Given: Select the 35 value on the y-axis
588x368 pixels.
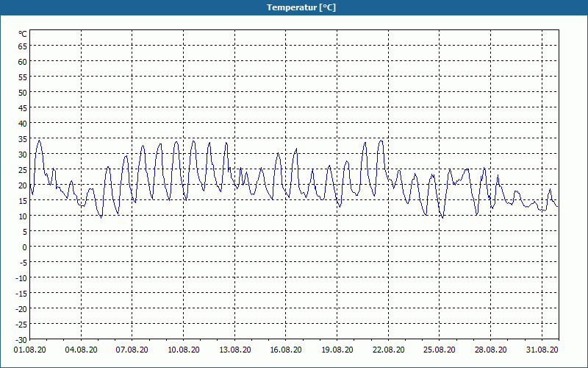Looking at the screenshot, I should [x=23, y=139].
